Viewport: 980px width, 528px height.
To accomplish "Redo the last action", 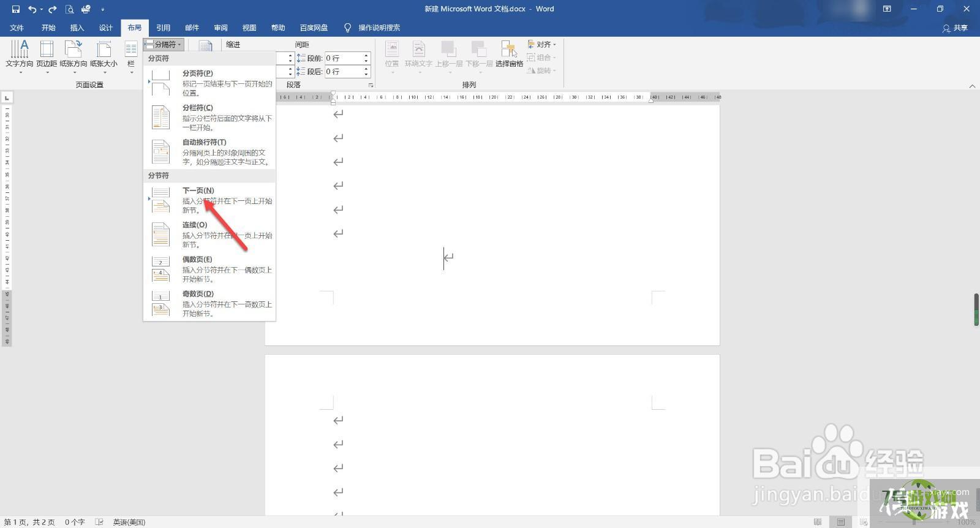I will coord(53,9).
